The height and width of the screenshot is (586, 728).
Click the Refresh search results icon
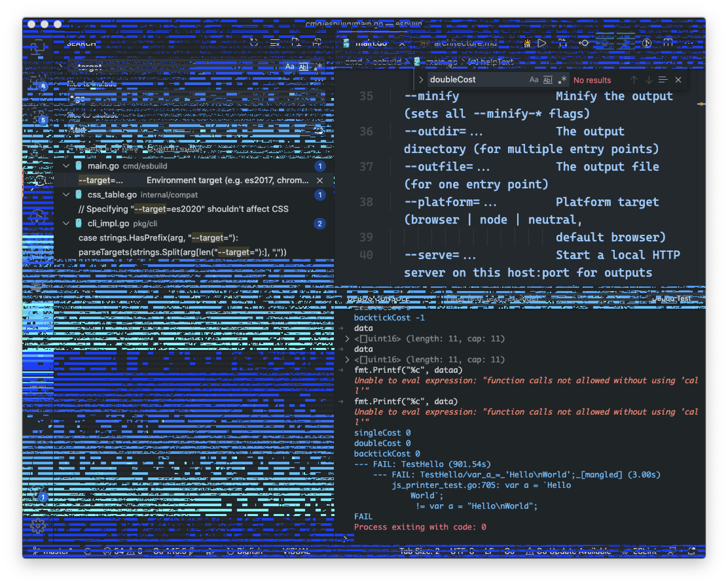(253, 43)
